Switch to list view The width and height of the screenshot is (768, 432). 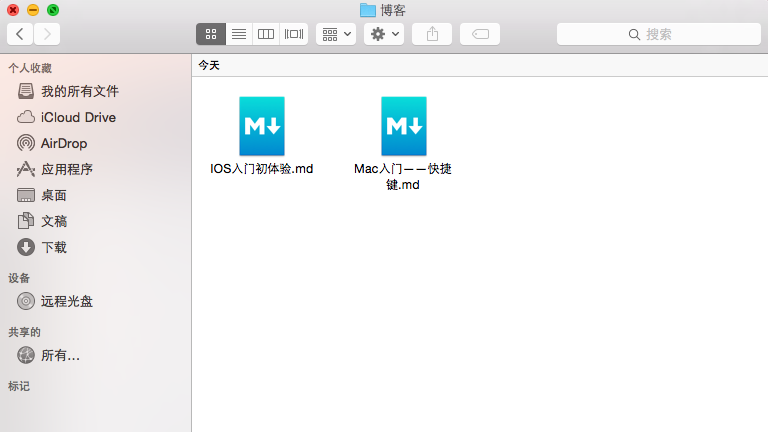tap(239, 34)
